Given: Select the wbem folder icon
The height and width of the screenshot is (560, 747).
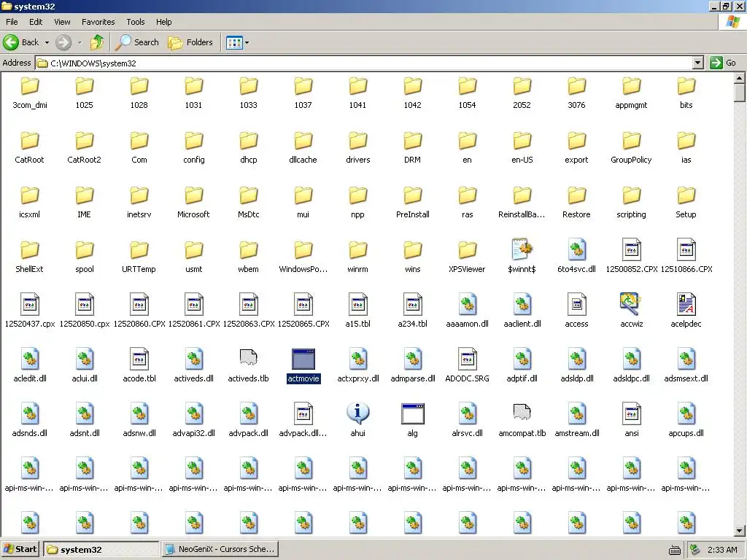Looking at the screenshot, I should [x=248, y=250].
